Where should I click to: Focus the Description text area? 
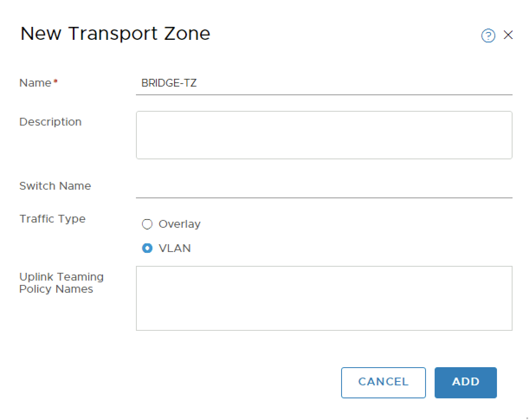[x=324, y=135]
